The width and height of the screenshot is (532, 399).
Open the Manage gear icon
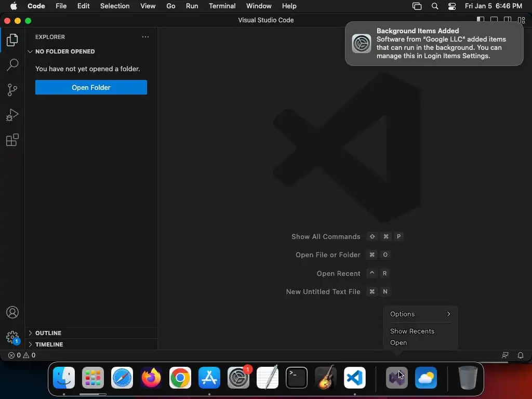(12, 337)
